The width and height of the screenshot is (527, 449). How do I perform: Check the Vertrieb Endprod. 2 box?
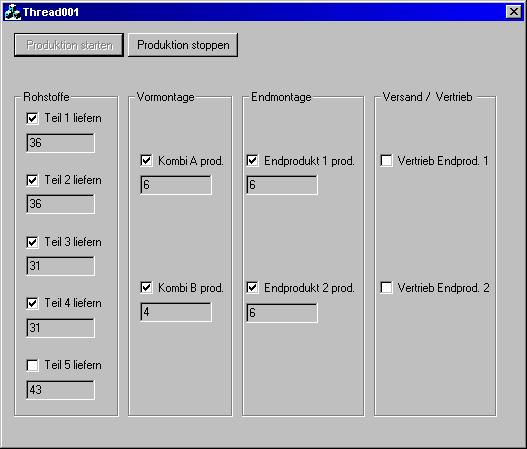(386, 288)
